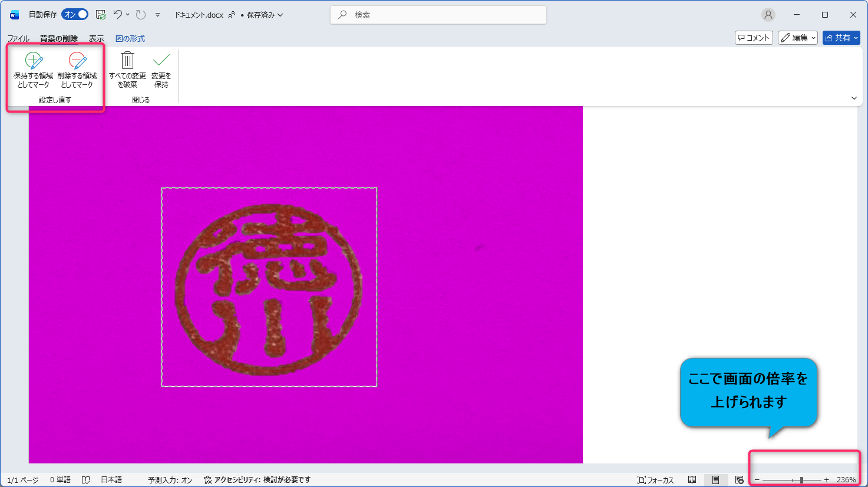Open the Quick Access Toolbar customize dropdown

coord(157,15)
